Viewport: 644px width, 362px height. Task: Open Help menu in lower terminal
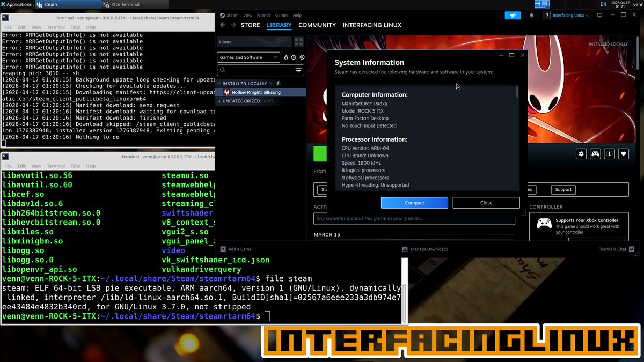coord(91,166)
